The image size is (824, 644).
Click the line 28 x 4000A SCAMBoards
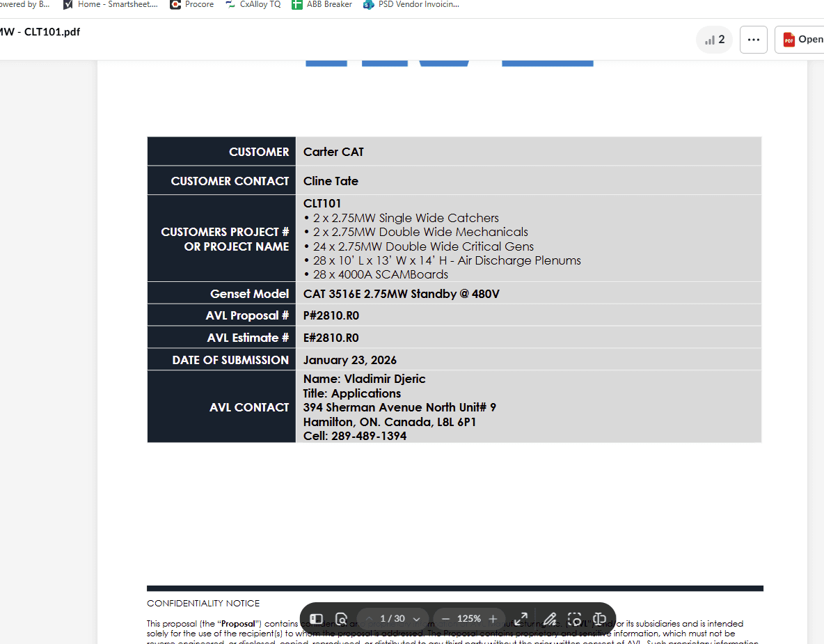[x=377, y=274]
